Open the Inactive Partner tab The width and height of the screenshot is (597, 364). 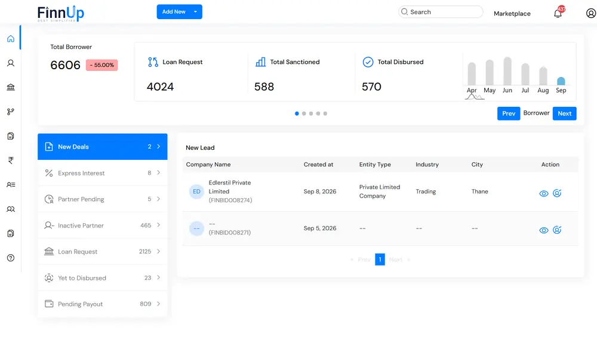click(103, 226)
